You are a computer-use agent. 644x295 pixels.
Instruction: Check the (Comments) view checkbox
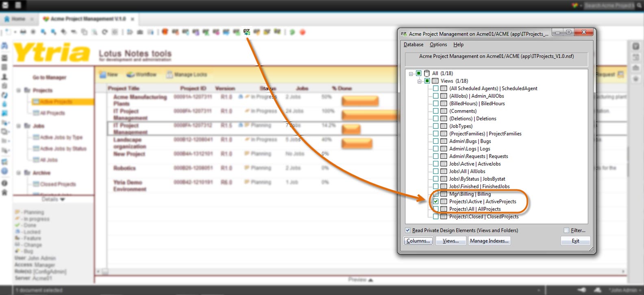coord(435,111)
